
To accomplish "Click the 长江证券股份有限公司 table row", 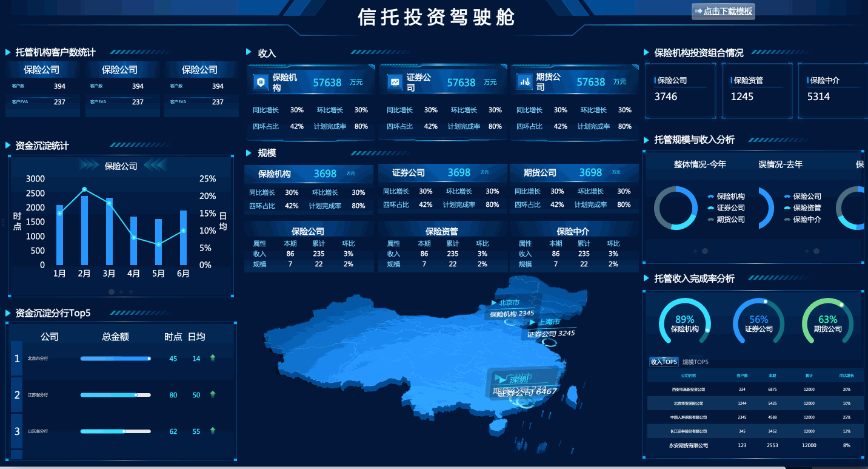I will [755, 431].
